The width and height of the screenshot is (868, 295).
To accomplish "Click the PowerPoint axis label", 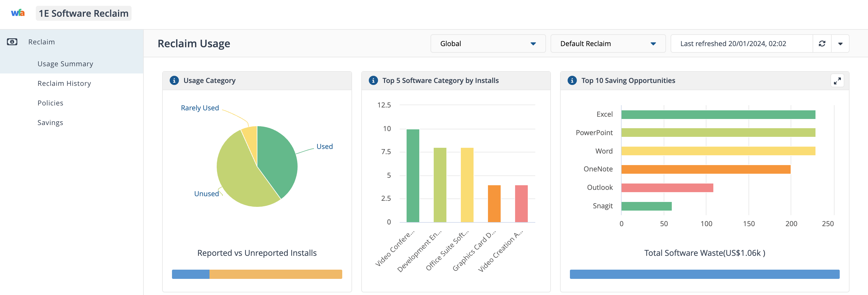I will tap(594, 133).
